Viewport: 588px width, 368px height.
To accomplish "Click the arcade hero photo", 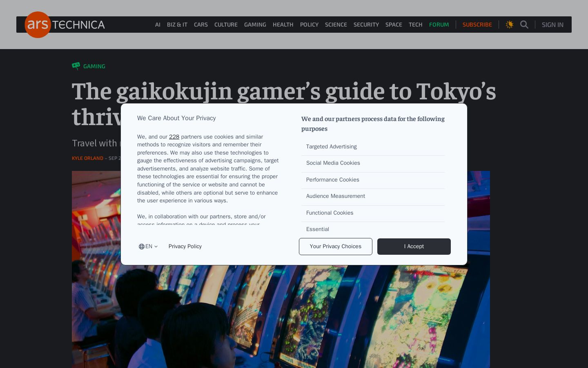I will pos(281,317).
